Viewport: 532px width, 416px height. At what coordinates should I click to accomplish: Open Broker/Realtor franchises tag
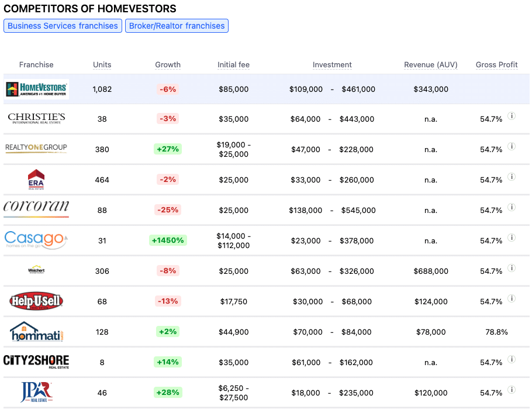coord(177,26)
